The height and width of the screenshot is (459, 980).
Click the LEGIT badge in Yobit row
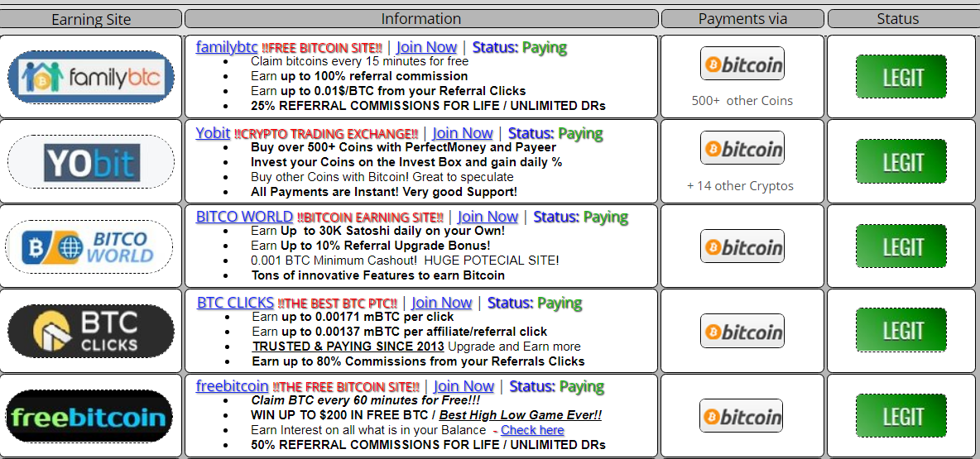[901, 161]
